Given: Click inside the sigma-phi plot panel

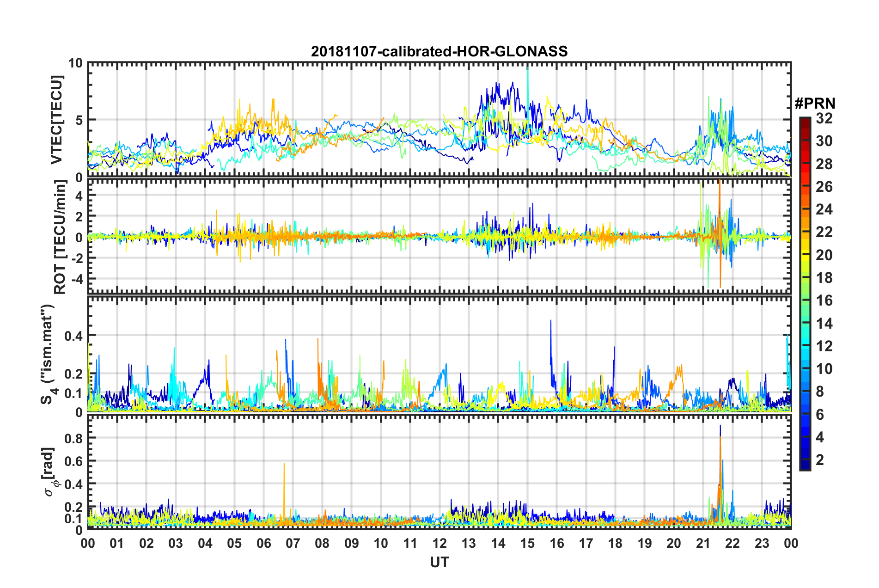Looking at the screenshot, I should click(x=439, y=472).
